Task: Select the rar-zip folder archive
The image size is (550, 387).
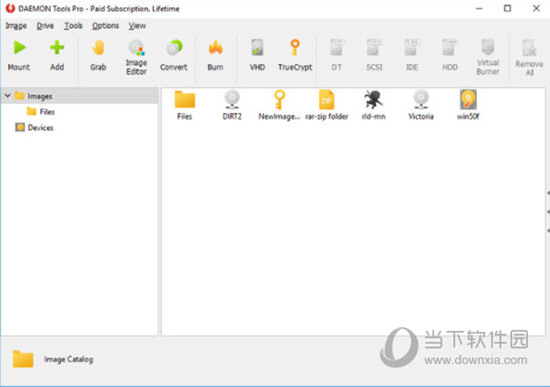Action: (x=327, y=106)
